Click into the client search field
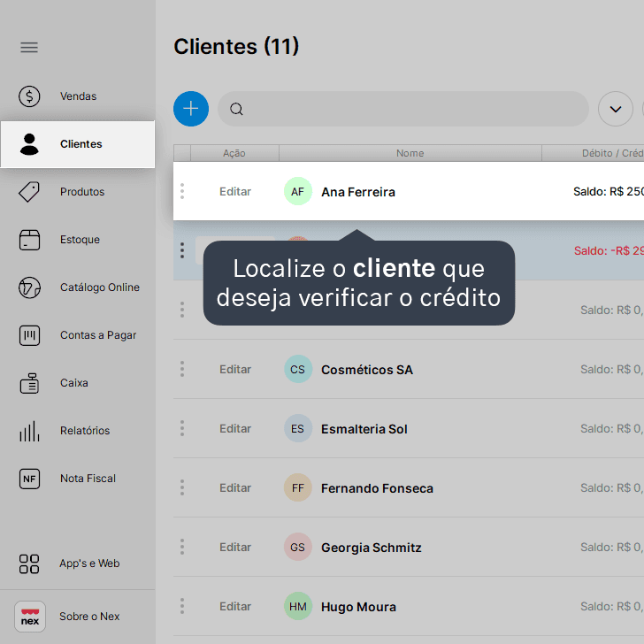Viewport: 644px width, 644px height. point(402,109)
